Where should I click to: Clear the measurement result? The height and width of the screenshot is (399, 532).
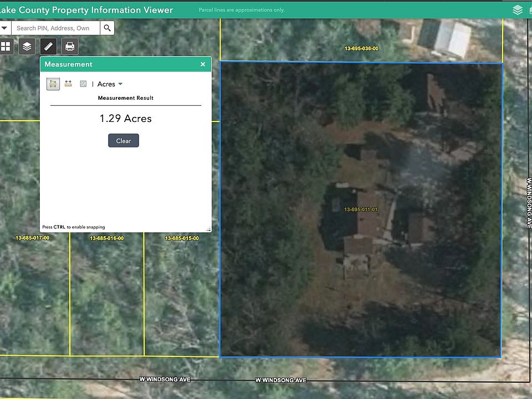pyautogui.click(x=124, y=141)
